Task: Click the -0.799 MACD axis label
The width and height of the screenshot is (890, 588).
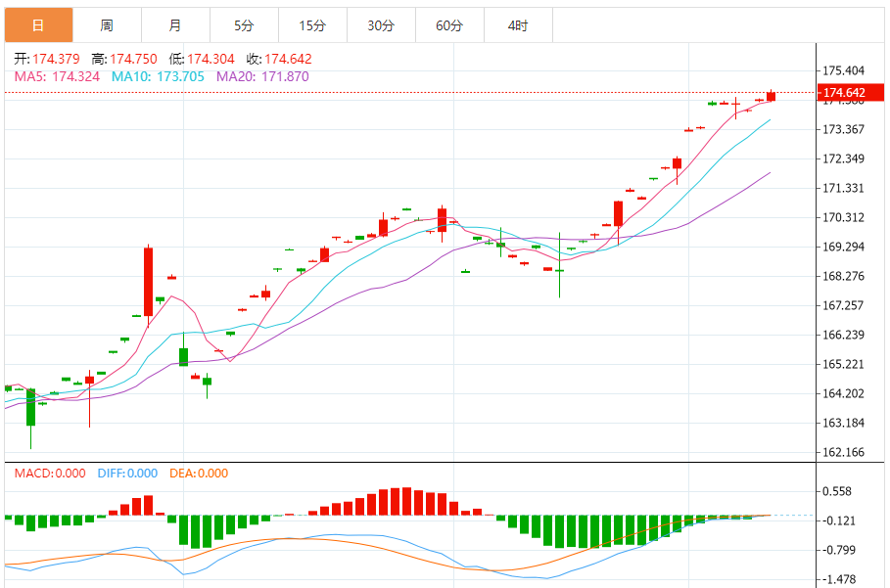Action: [x=837, y=550]
